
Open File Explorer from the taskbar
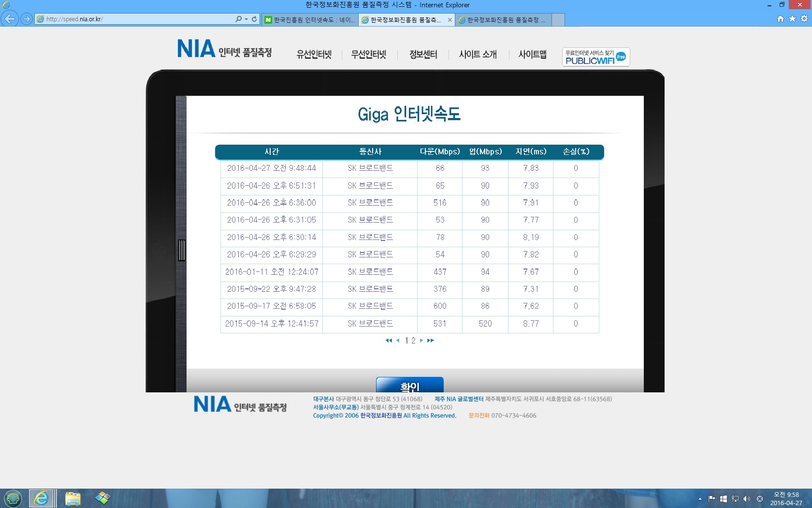(x=72, y=499)
